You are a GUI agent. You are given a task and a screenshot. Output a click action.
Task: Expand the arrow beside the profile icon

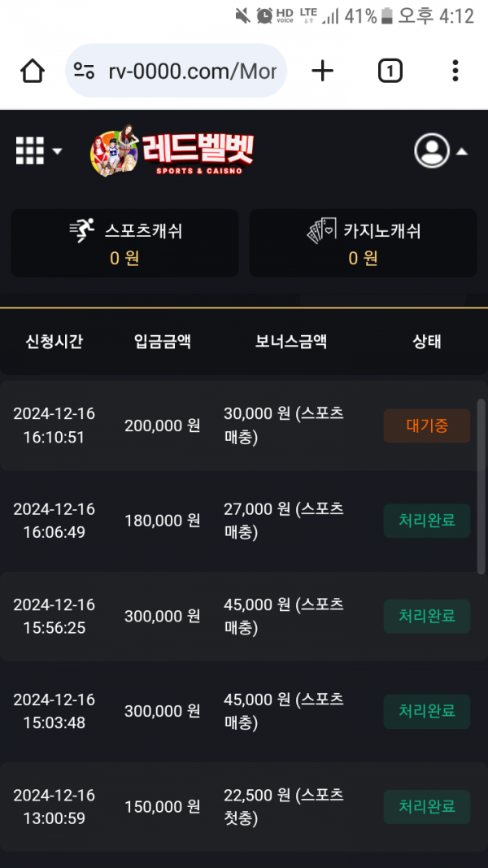tap(461, 151)
